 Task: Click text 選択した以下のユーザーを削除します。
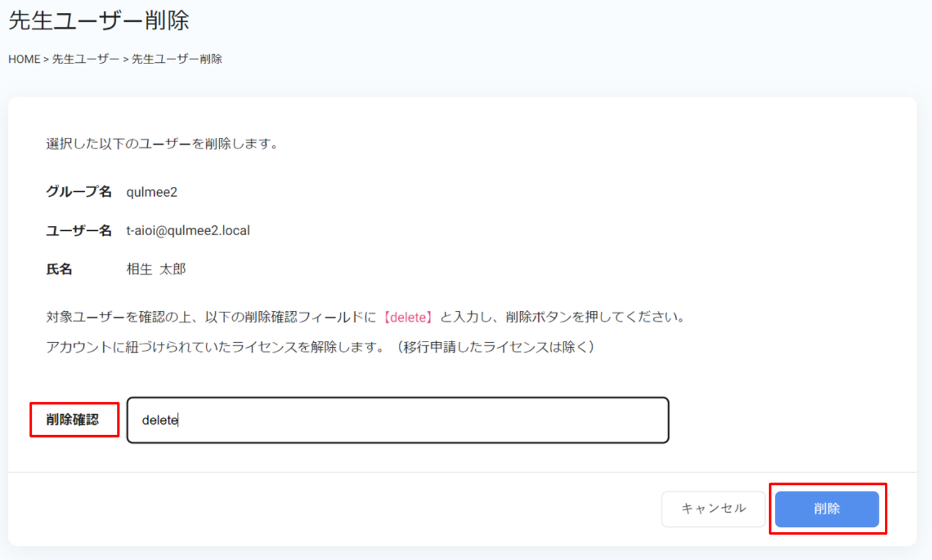coord(164,144)
